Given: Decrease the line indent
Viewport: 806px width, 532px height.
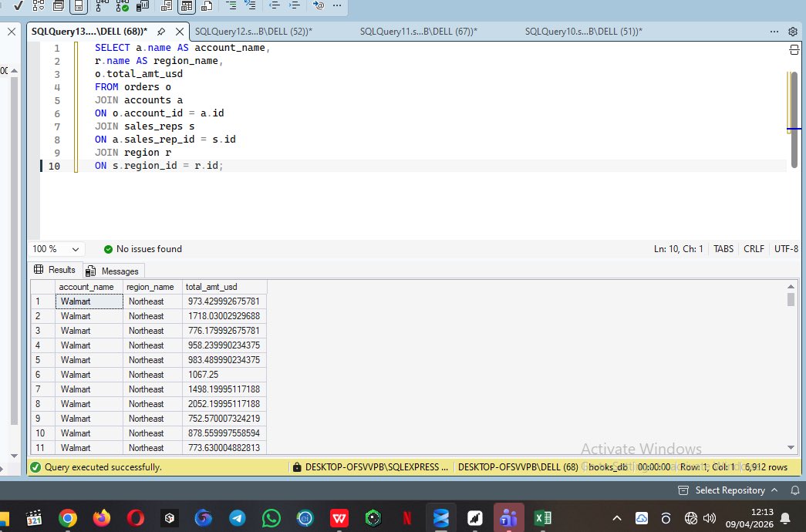Looking at the screenshot, I should tap(275, 5).
